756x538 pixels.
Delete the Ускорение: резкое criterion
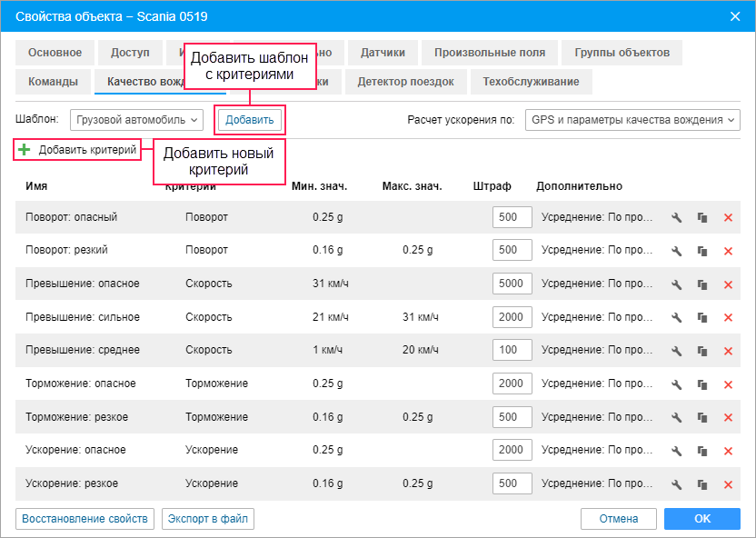pos(727,484)
